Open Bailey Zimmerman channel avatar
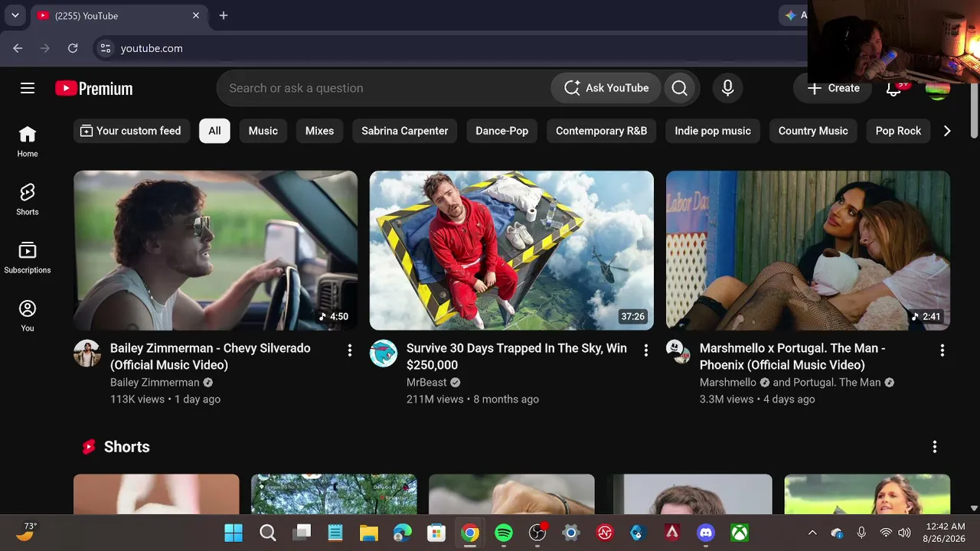The width and height of the screenshot is (980, 551). pyautogui.click(x=87, y=354)
